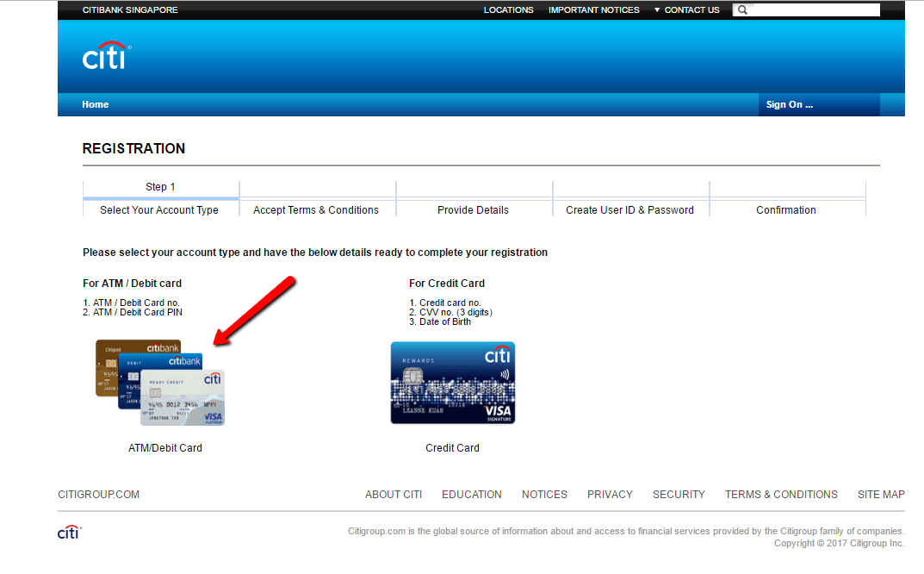Expand the CONTACT US dropdown
The height and width of the screenshot is (574, 924).
click(686, 9)
